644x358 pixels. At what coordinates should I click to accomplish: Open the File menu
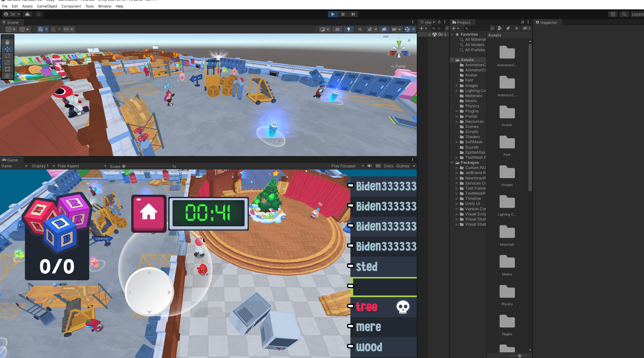[5, 6]
